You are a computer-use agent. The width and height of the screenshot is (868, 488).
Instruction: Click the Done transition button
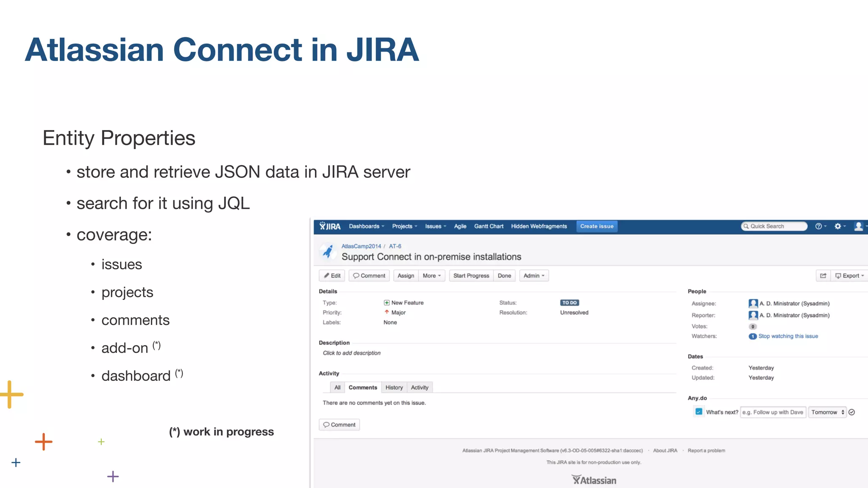(x=504, y=276)
